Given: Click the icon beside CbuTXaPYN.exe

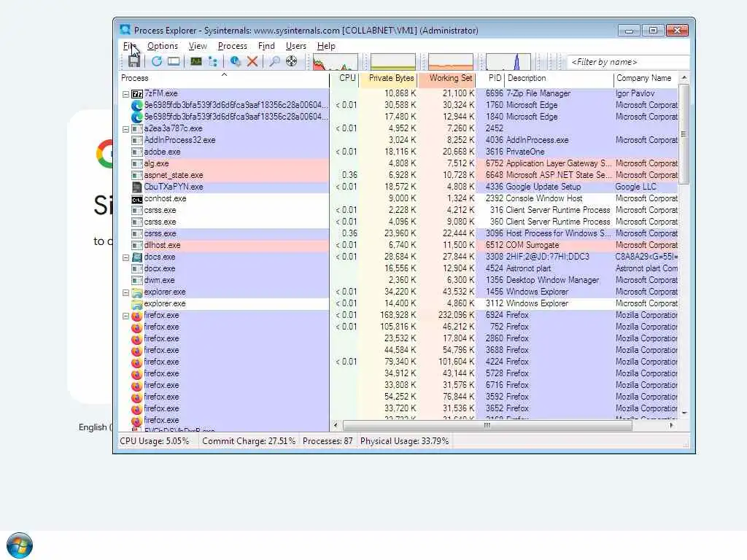Looking at the screenshot, I should tap(137, 187).
